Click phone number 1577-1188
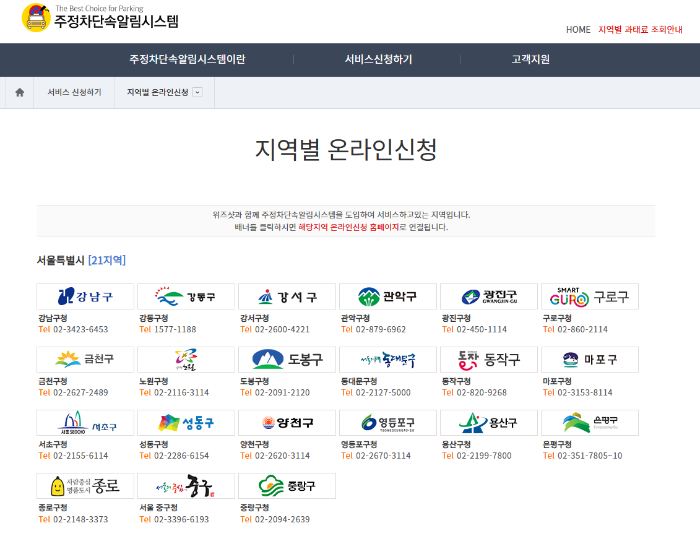700x533 pixels. click(175, 329)
